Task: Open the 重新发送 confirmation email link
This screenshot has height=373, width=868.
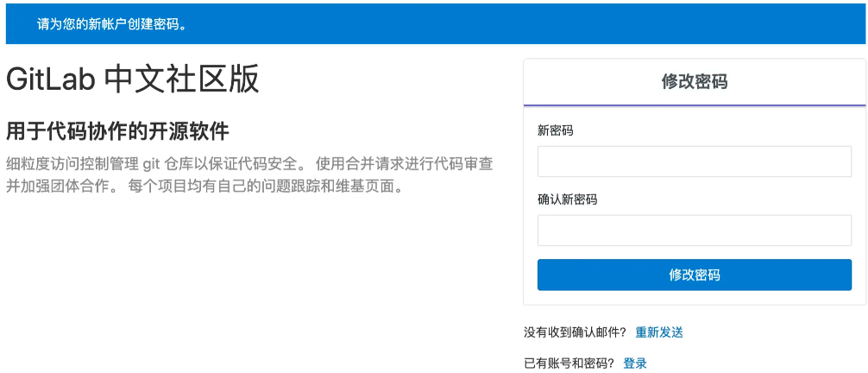Action: [658, 332]
